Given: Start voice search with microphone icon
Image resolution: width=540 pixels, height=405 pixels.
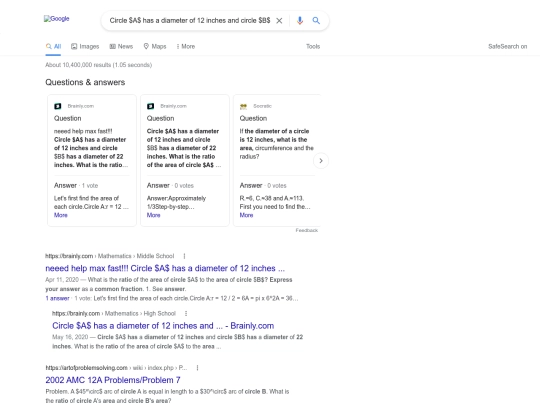Looking at the screenshot, I should 300,21.
